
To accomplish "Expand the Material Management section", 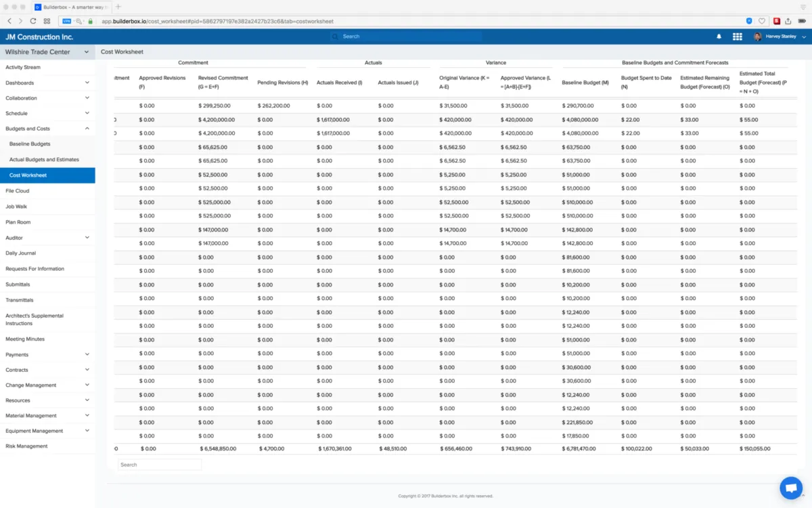I will (87, 415).
